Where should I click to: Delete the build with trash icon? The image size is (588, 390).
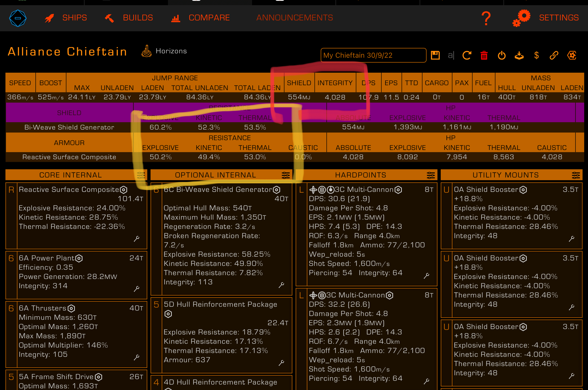[x=484, y=55]
